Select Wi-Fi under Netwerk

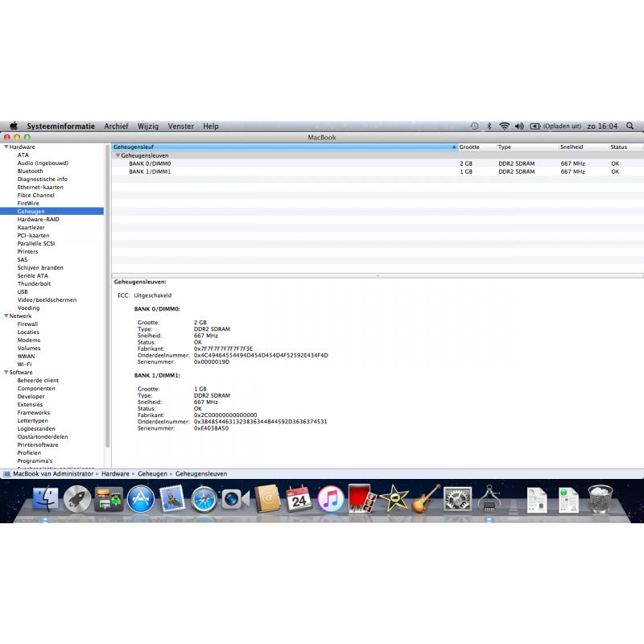coord(24,364)
